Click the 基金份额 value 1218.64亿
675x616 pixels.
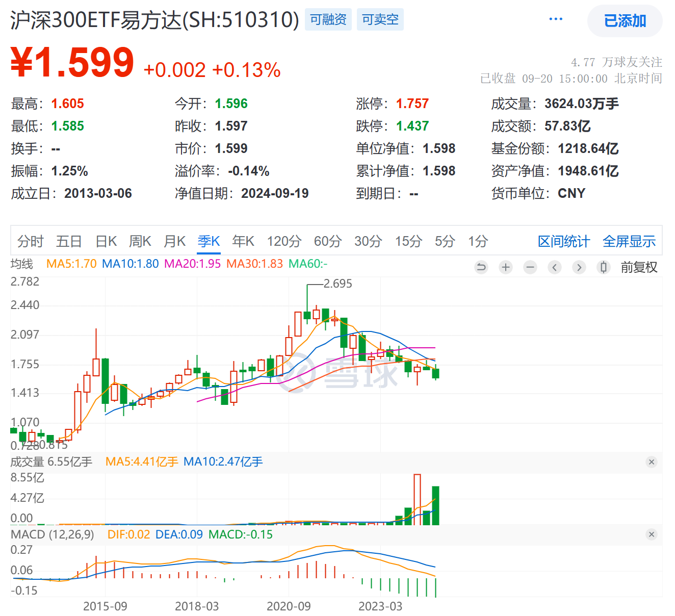coord(588,148)
